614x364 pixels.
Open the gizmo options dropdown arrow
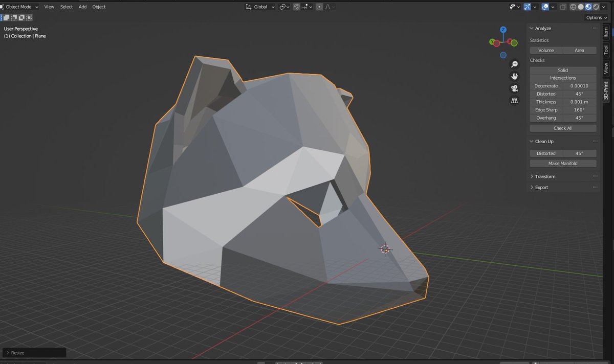coord(535,7)
